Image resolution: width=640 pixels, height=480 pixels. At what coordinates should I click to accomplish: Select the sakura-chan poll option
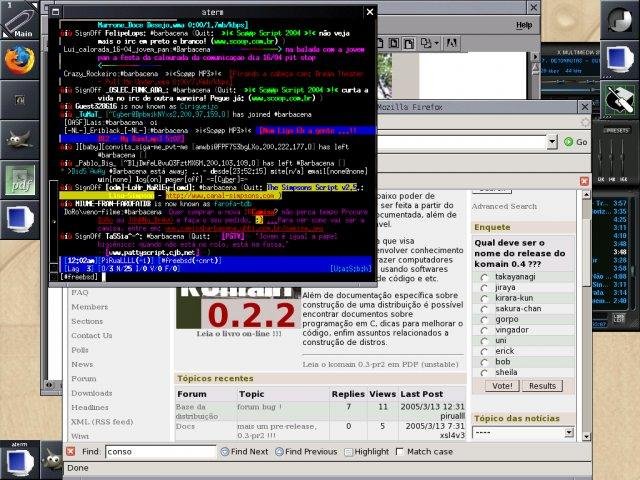[484, 309]
